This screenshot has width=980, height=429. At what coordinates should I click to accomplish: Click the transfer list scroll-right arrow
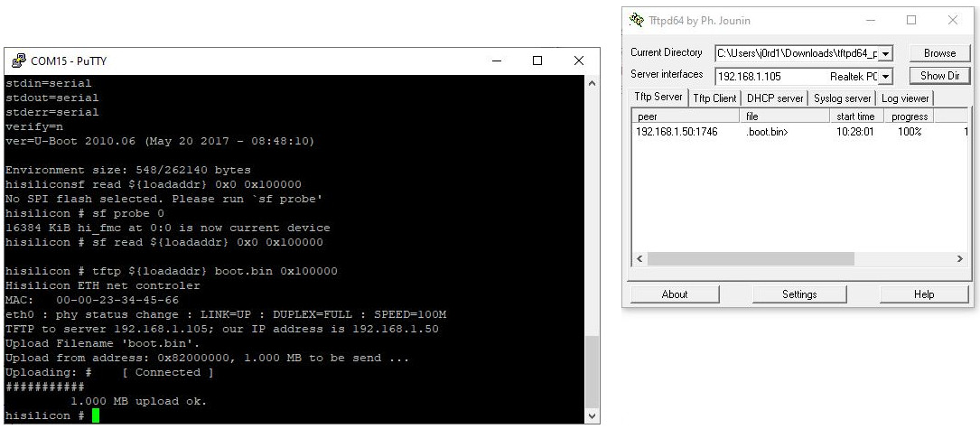click(x=959, y=259)
